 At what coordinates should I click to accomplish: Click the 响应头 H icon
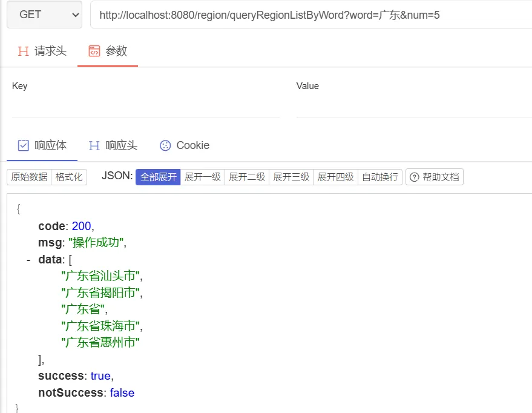click(94, 145)
